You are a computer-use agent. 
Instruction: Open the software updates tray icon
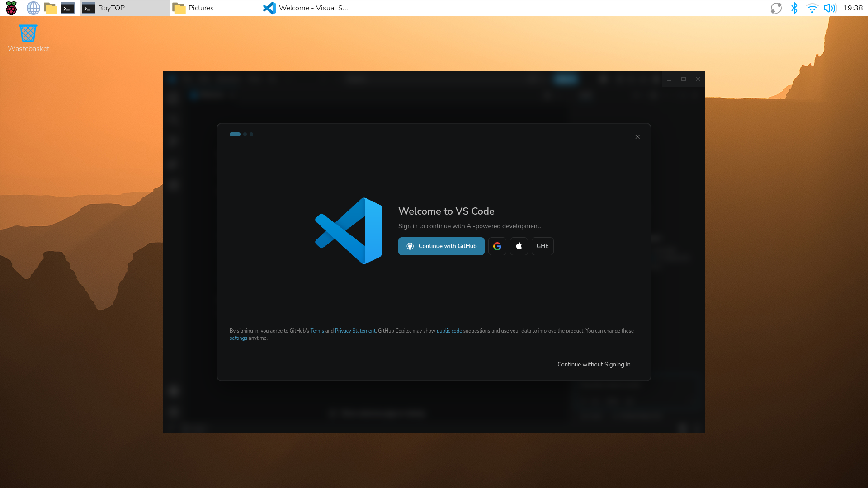point(776,8)
